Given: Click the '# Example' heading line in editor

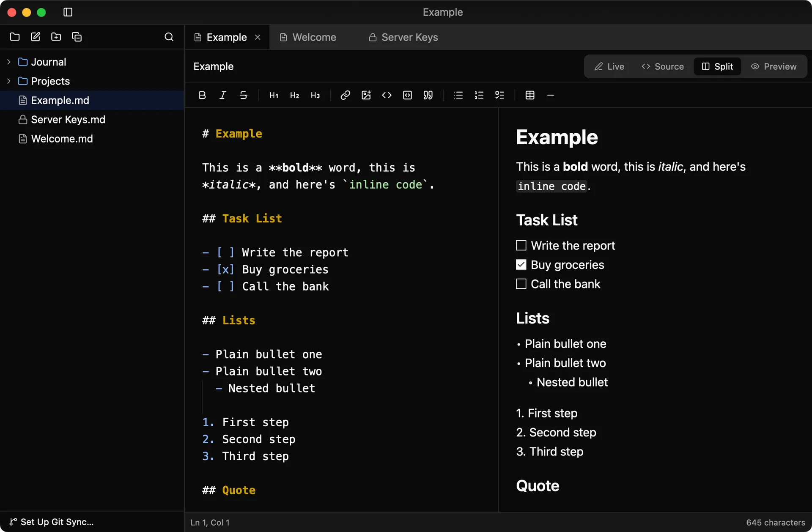Looking at the screenshot, I should (232, 134).
